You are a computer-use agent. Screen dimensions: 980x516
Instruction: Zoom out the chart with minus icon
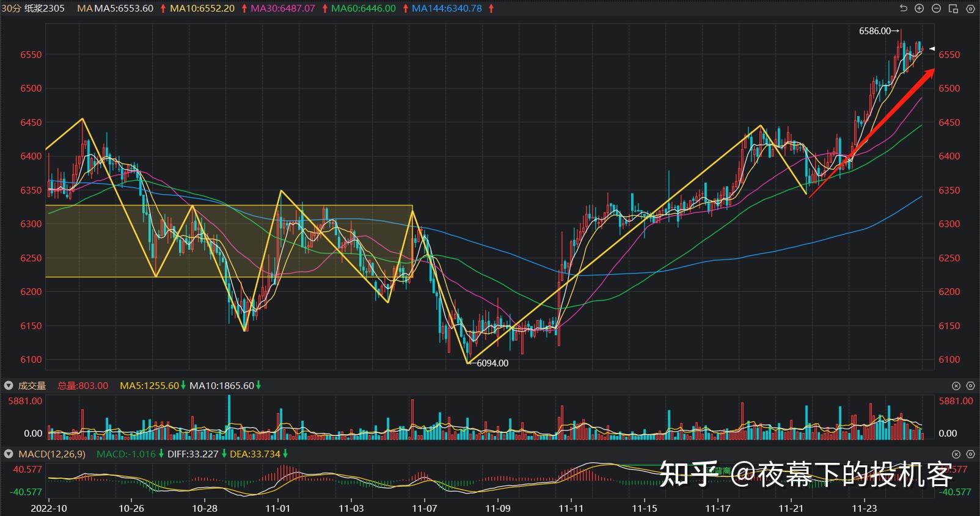click(x=936, y=9)
